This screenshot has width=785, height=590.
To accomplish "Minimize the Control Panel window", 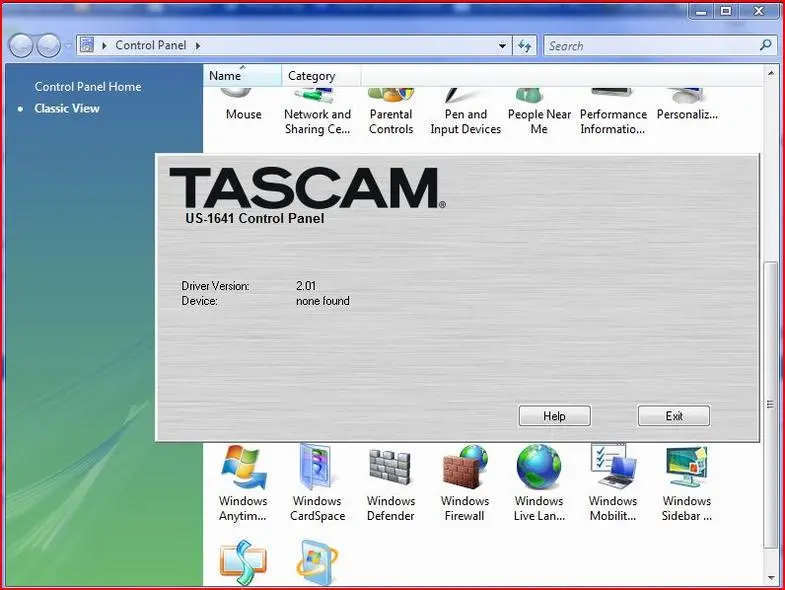I will (701, 11).
